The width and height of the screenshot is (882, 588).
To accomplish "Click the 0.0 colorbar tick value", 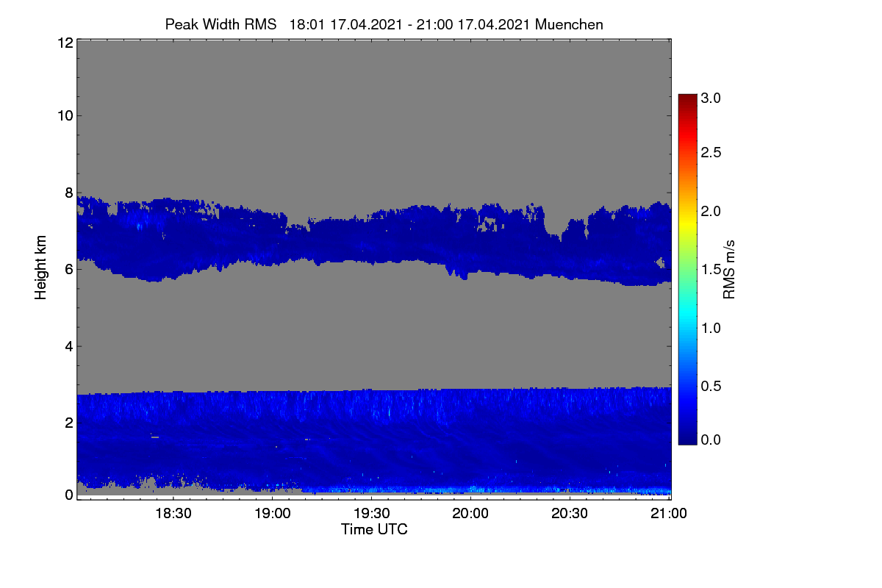I will click(712, 440).
